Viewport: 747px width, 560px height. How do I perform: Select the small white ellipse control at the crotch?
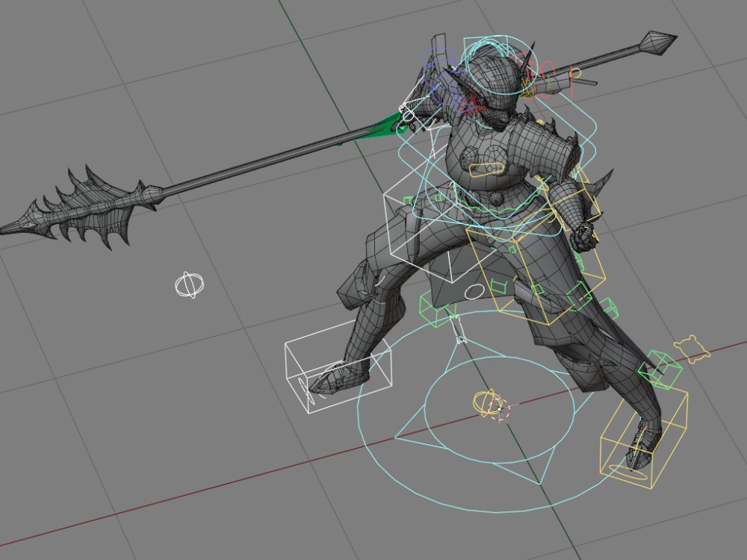(474, 292)
